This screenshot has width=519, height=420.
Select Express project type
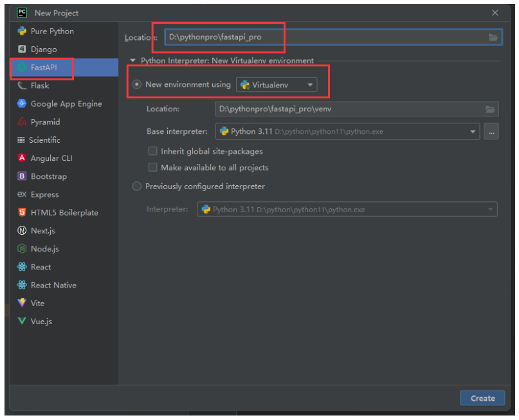(x=64, y=194)
